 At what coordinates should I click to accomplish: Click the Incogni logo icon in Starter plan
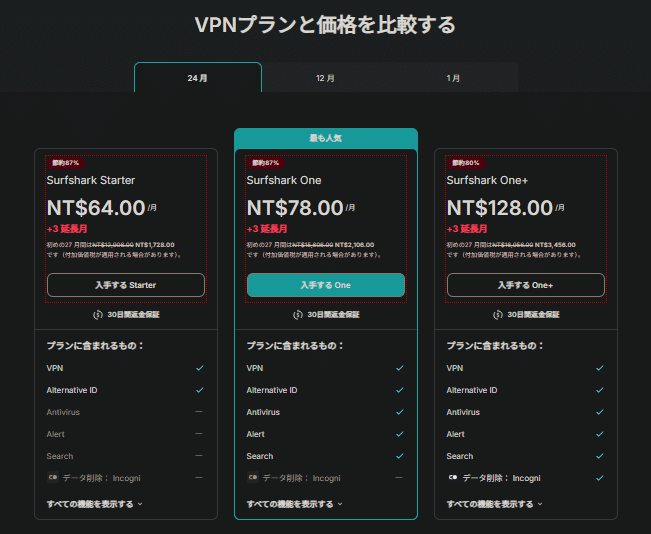point(53,478)
